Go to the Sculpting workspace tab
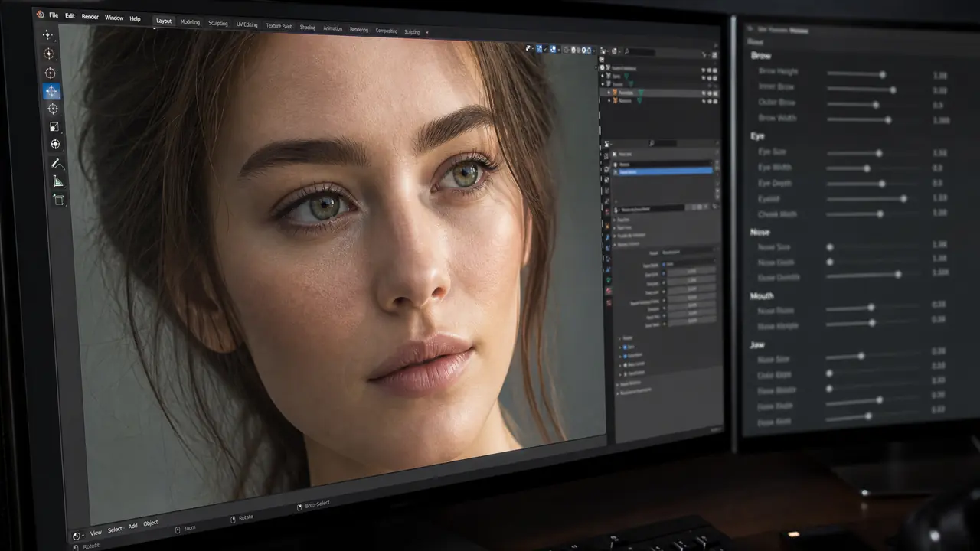The width and height of the screenshot is (980, 551). (x=218, y=23)
